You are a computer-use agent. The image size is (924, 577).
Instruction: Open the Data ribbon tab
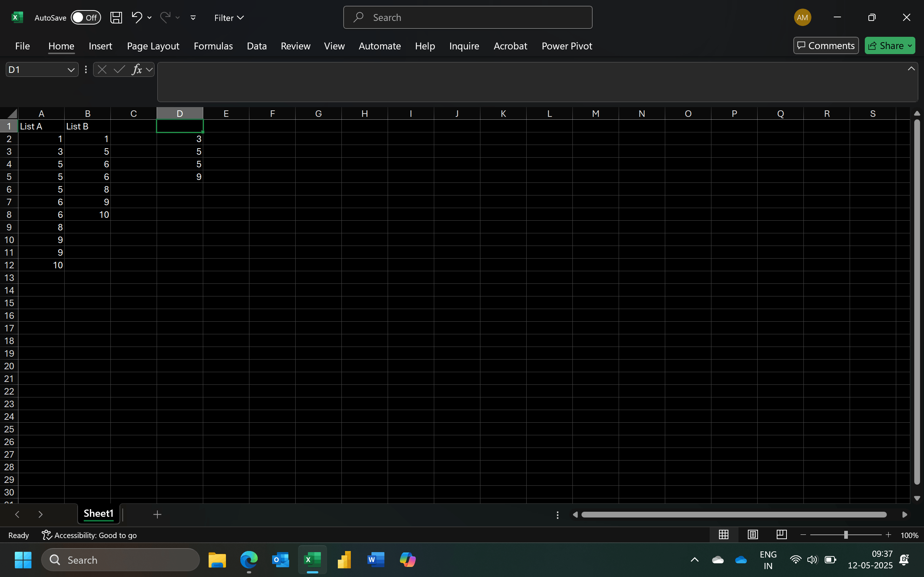tap(257, 46)
